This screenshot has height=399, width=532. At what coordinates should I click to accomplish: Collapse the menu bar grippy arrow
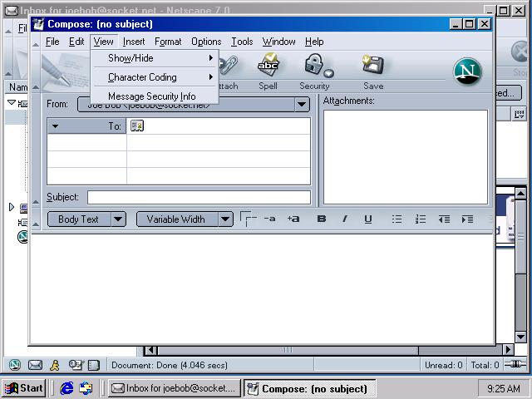click(x=36, y=44)
